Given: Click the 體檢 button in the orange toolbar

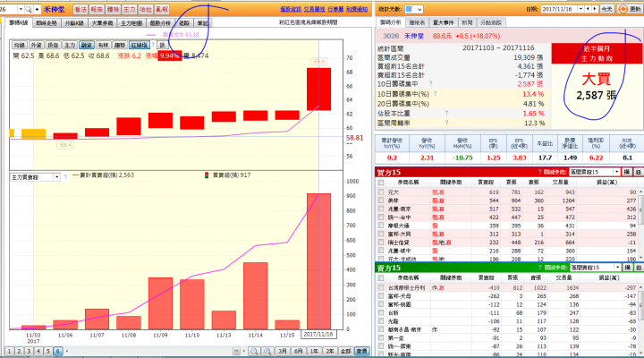Looking at the screenshot, I should coord(113,9).
